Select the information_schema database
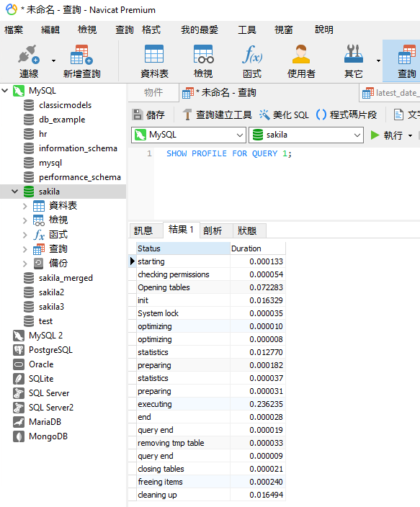 click(x=78, y=148)
